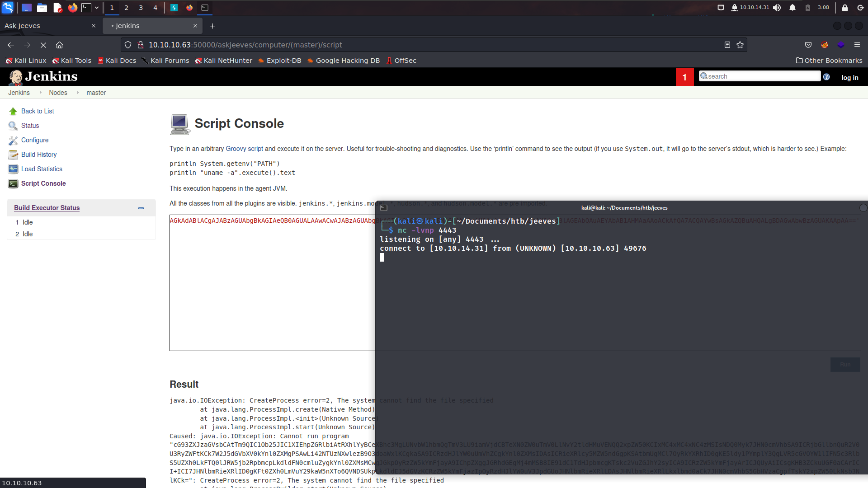Select the Jenkins browser tab

click(x=151, y=26)
